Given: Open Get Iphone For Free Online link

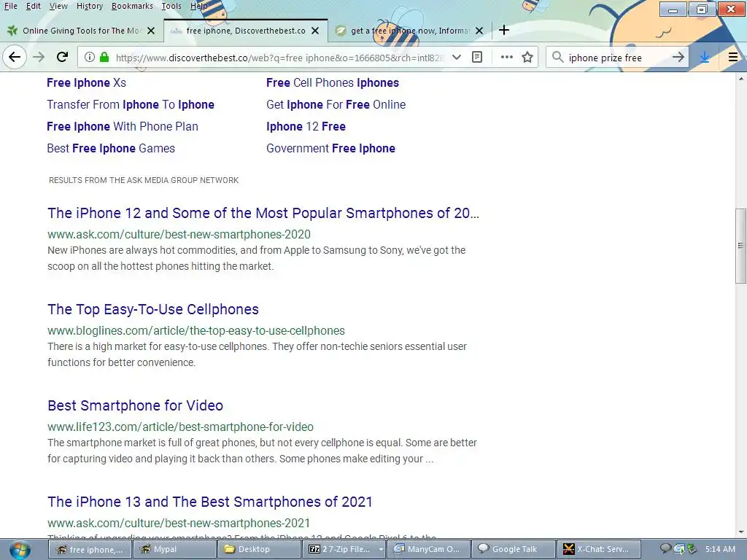Looking at the screenshot, I should pyautogui.click(x=336, y=105).
